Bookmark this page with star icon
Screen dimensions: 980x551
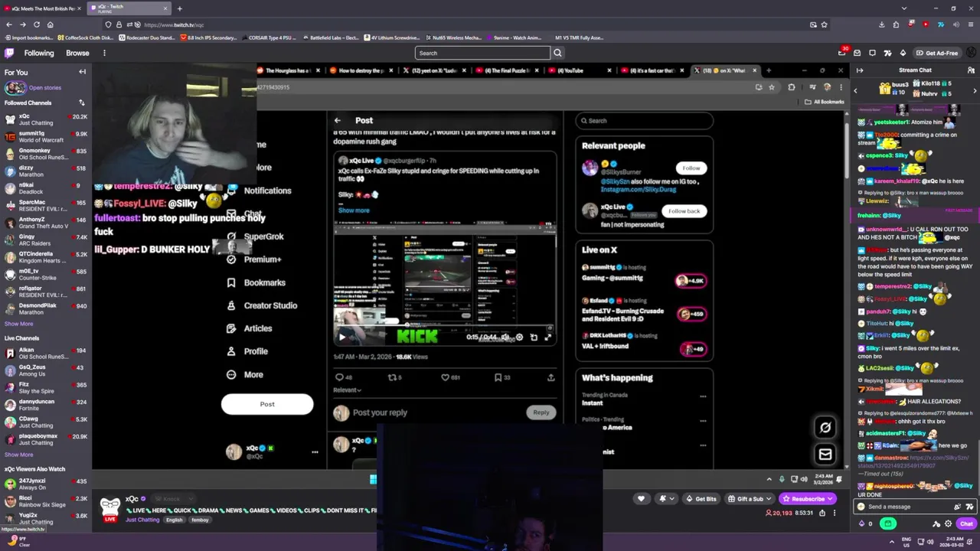[x=824, y=24]
